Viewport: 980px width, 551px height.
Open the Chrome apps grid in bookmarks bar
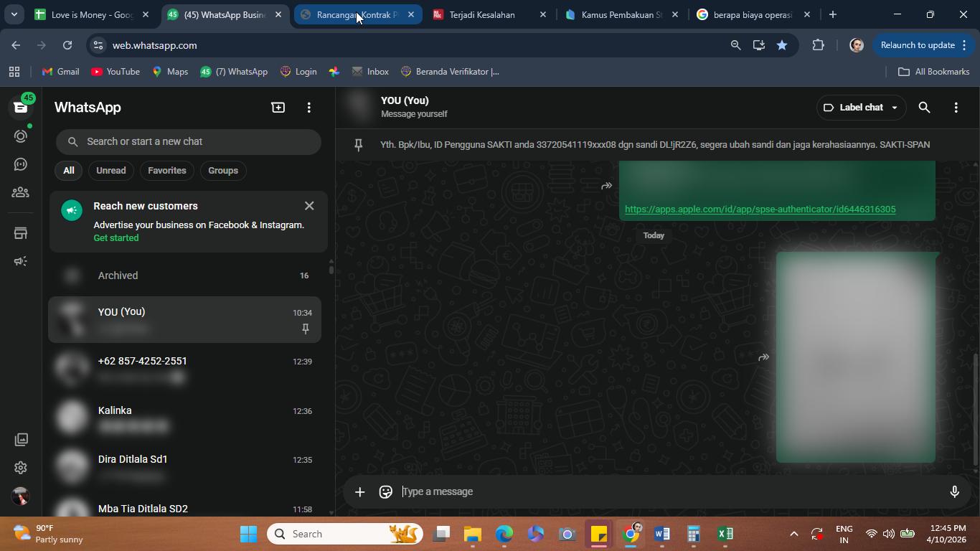tap(14, 72)
